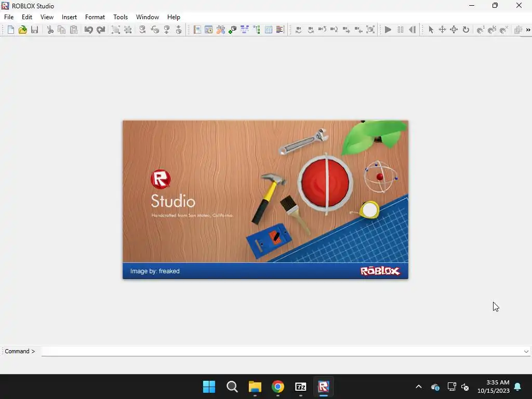Open File Explorer from the taskbar
The height and width of the screenshot is (399, 532).
pos(255,387)
